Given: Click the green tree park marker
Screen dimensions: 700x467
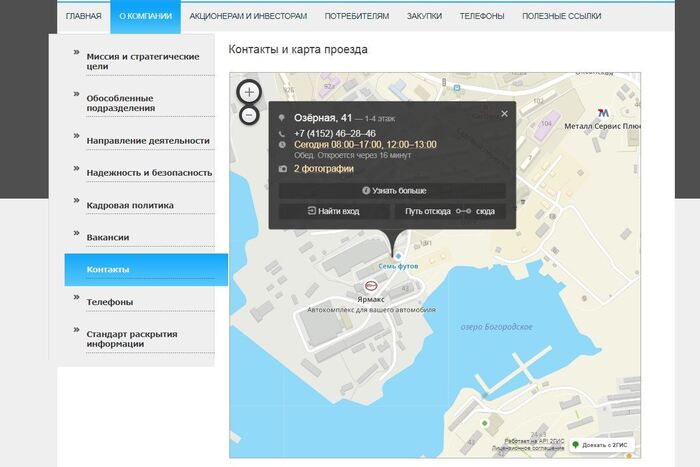Looking at the screenshot, I should (x=486, y=424).
